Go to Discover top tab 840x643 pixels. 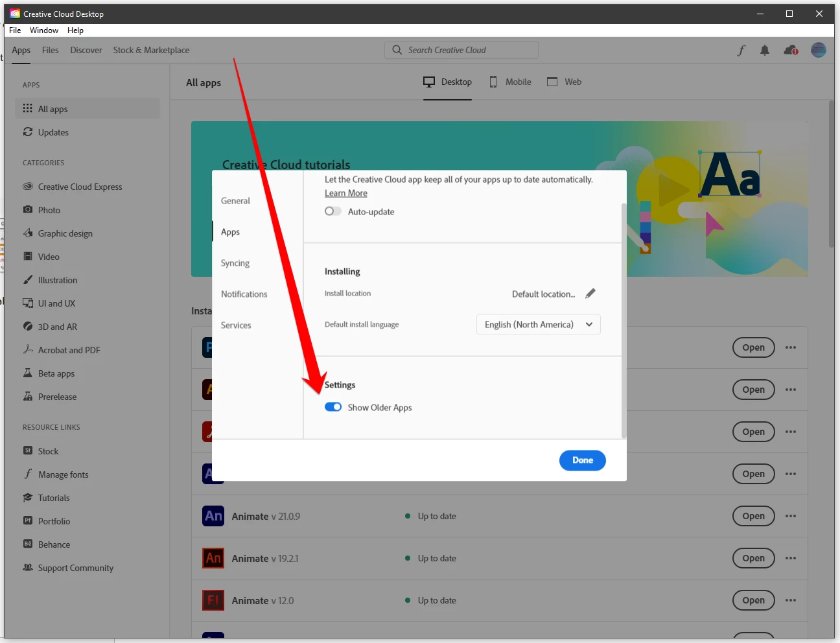coord(86,50)
